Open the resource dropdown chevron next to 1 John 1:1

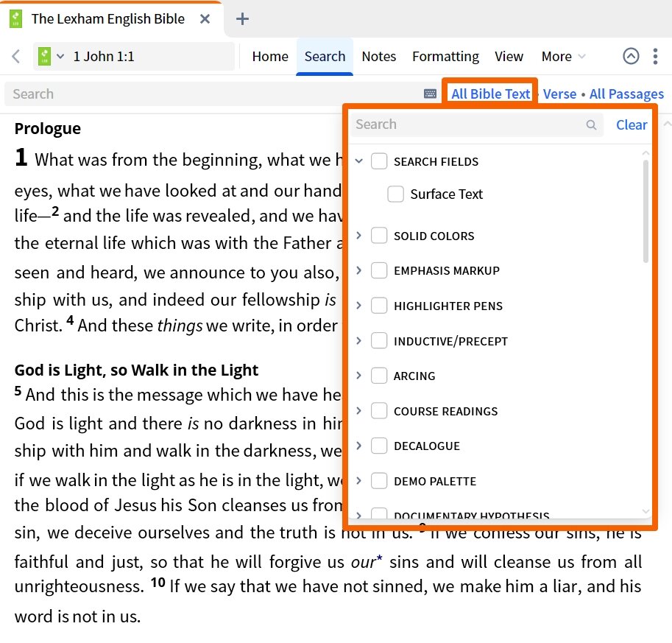(60, 56)
